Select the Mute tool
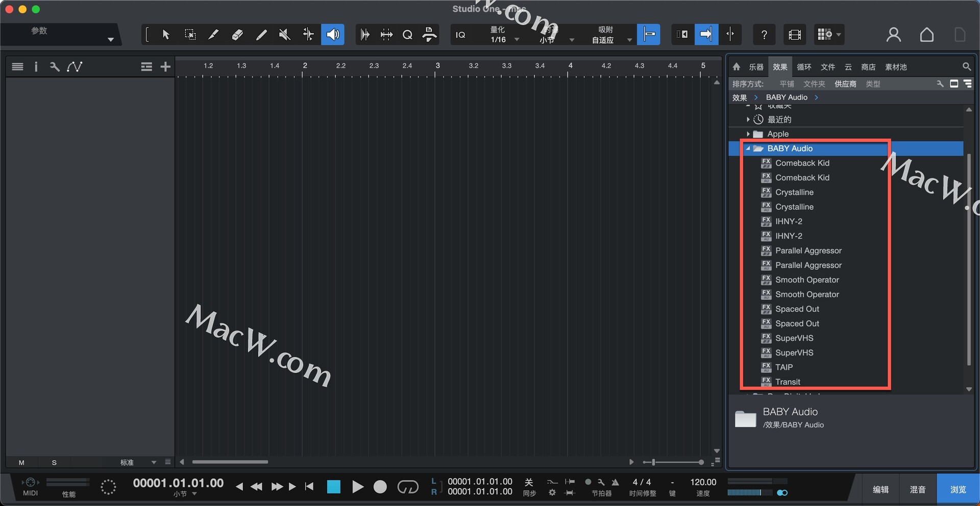980x506 pixels. pos(285,35)
